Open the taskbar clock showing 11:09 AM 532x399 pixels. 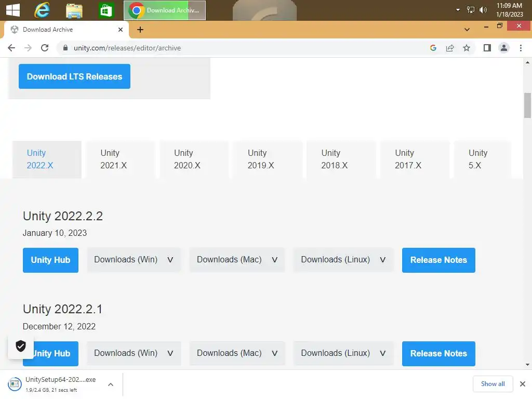(x=509, y=10)
